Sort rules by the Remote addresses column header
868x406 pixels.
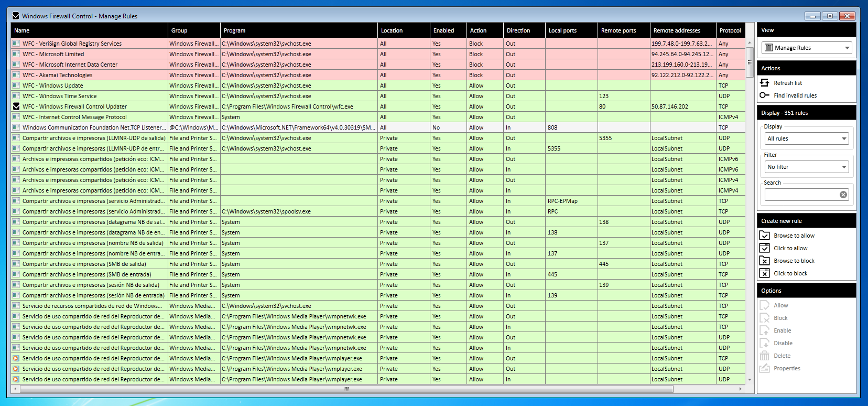683,30
